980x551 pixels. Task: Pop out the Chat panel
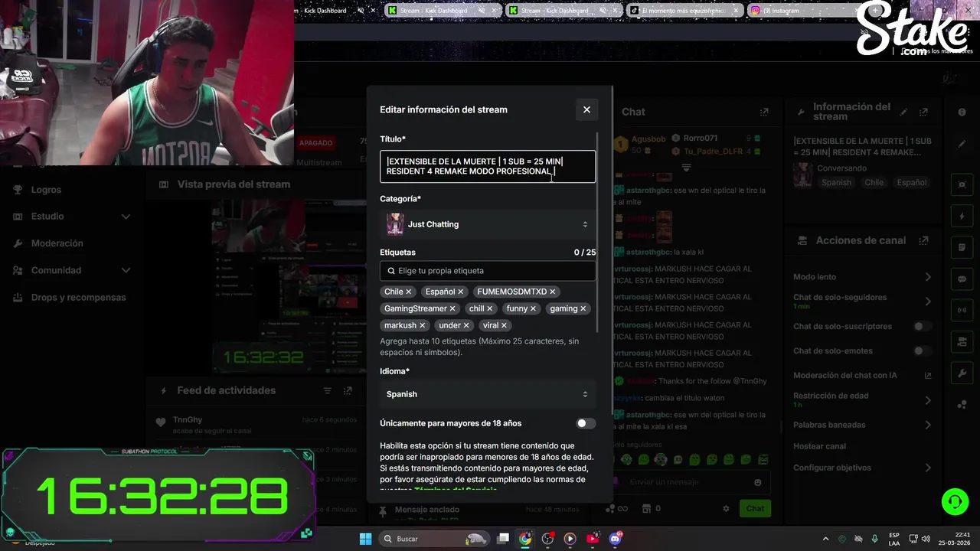[x=764, y=112]
